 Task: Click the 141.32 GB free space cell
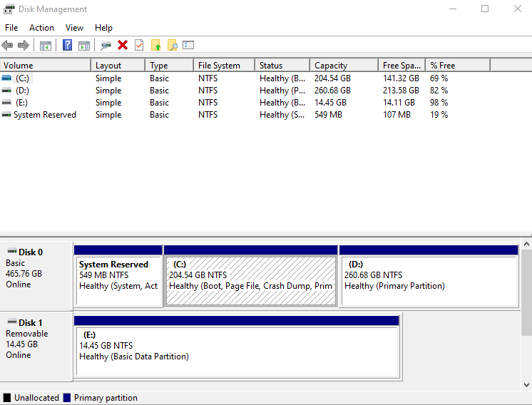click(x=401, y=78)
